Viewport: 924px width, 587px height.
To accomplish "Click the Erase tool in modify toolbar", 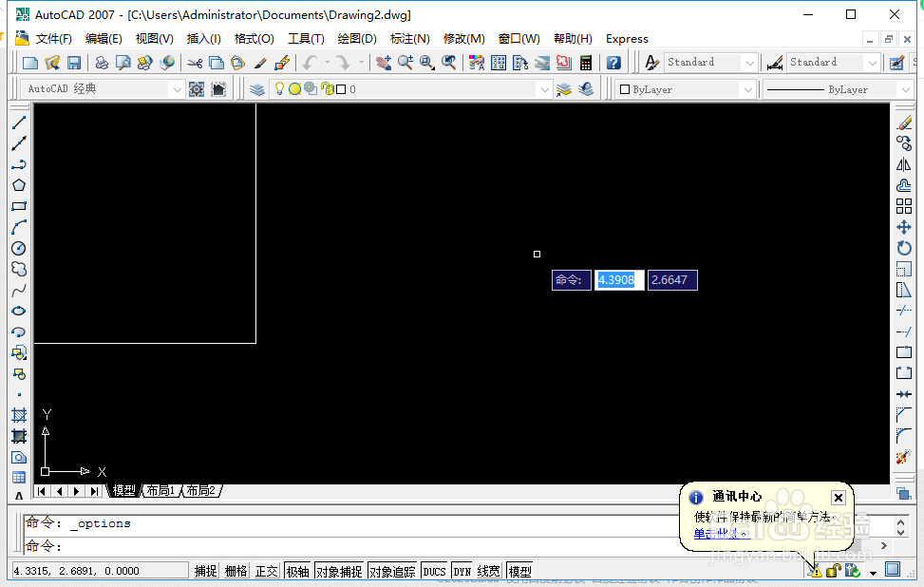I will (904, 123).
